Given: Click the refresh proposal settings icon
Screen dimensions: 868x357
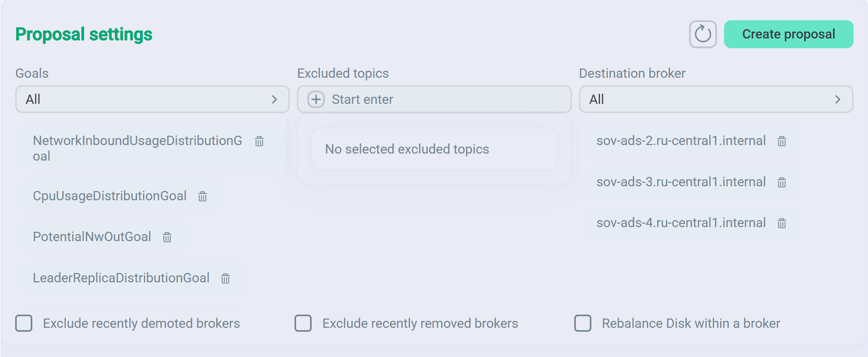Looking at the screenshot, I should pyautogui.click(x=703, y=34).
